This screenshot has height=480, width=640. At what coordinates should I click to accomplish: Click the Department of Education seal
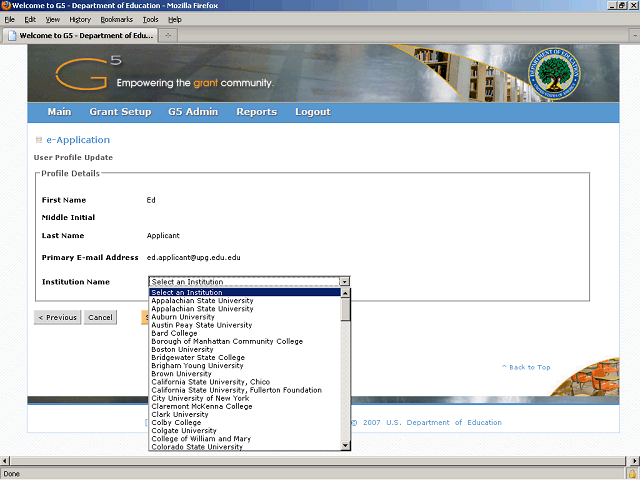(x=554, y=74)
